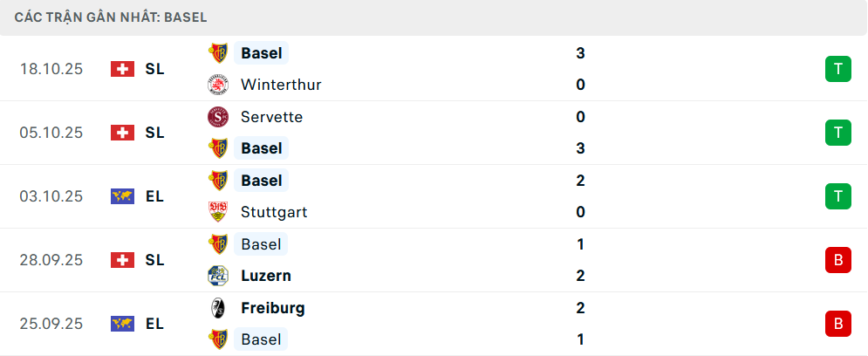Image resolution: width=868 pixels, height=356 pixels.
Task: Click green T badge for Basel–Stuttgart match
Action: pyautogui.click(x=837, y=196)
